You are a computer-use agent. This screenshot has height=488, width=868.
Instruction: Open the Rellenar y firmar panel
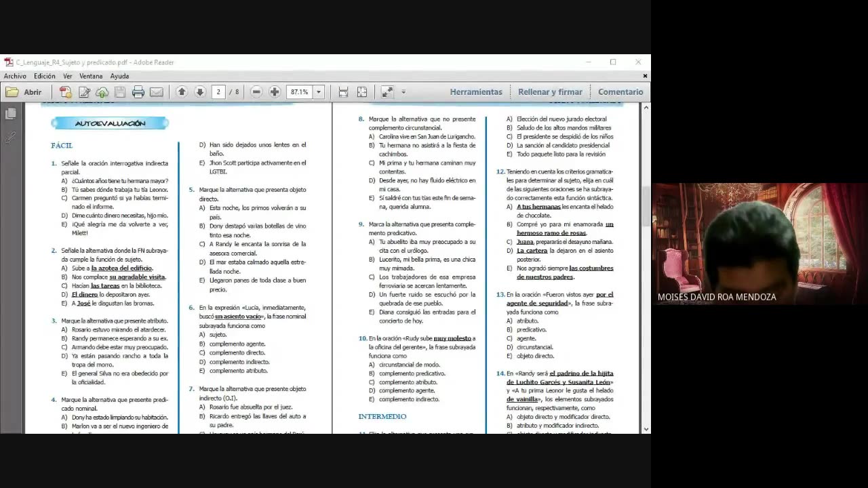coord(550,92)
